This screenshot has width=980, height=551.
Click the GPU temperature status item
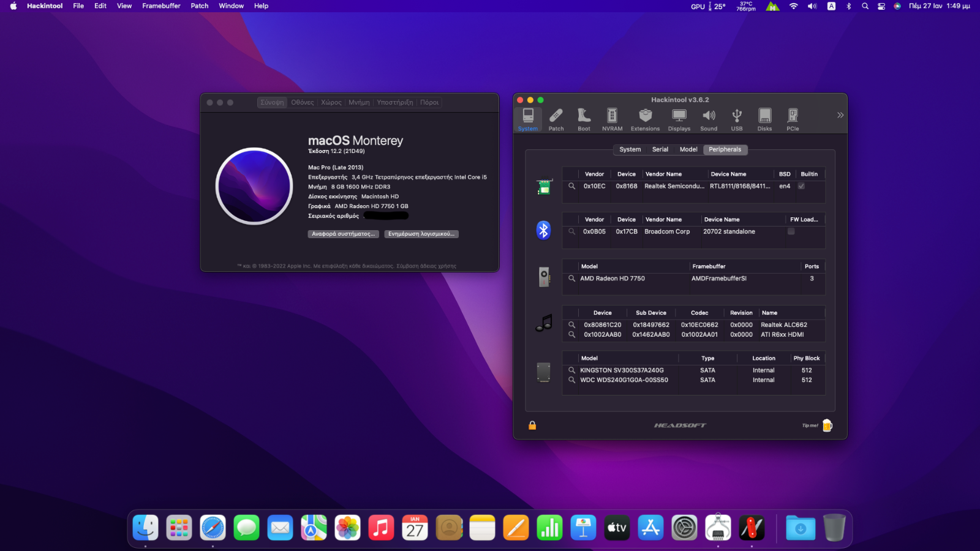pos(708,6)
